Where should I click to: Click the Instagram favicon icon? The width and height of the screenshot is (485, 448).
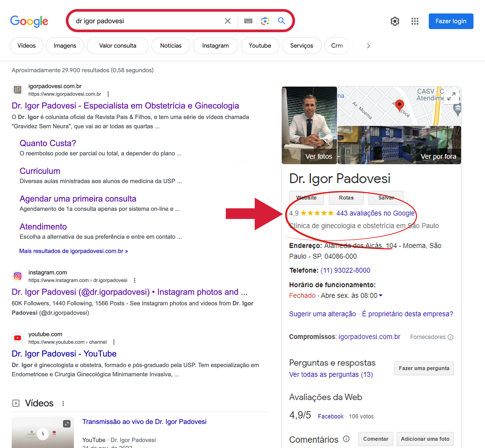pyautogui.click(x=18, y=276)
